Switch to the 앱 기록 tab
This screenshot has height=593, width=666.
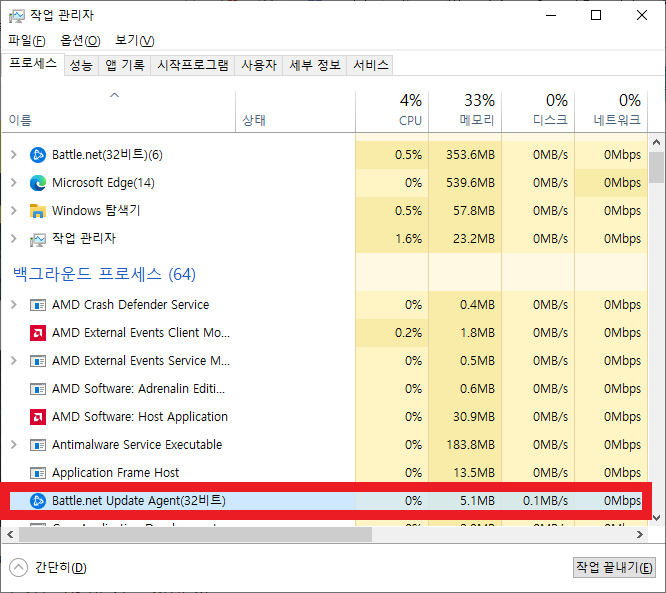pyautogui.click(x=124, y=65)
